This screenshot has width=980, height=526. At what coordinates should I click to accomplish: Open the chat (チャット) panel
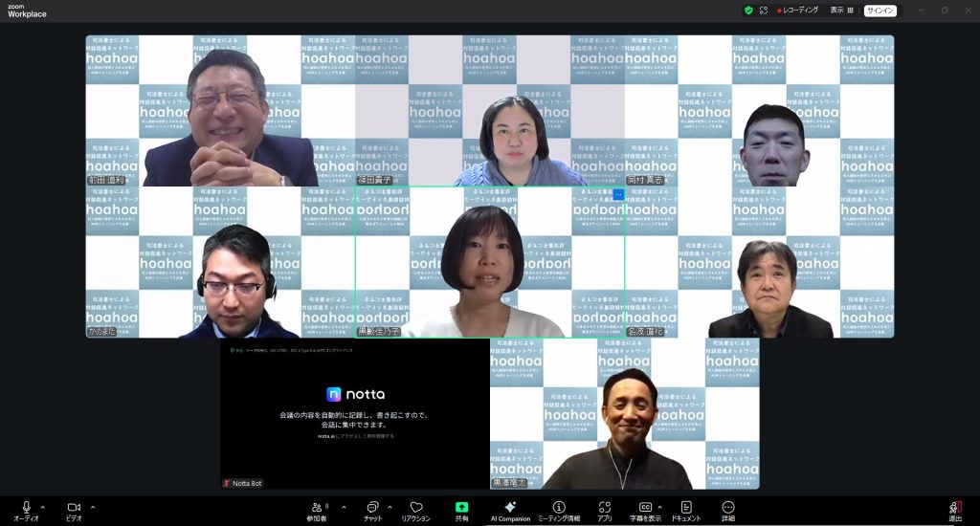371,508
